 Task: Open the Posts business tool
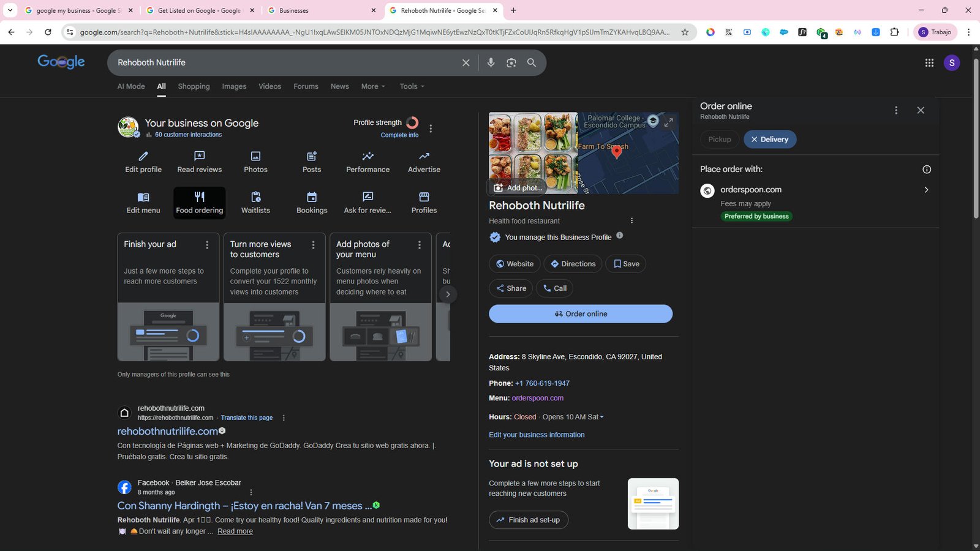[x=312, y=162]
